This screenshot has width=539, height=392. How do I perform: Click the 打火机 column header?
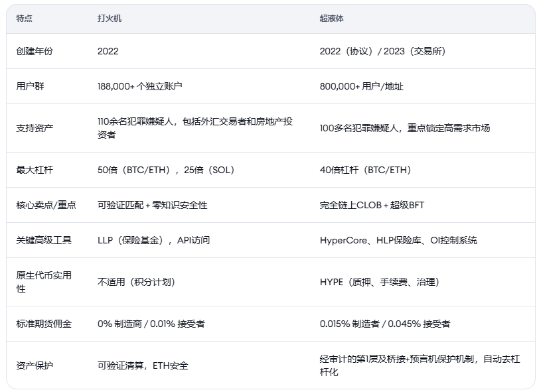point(110,18)
